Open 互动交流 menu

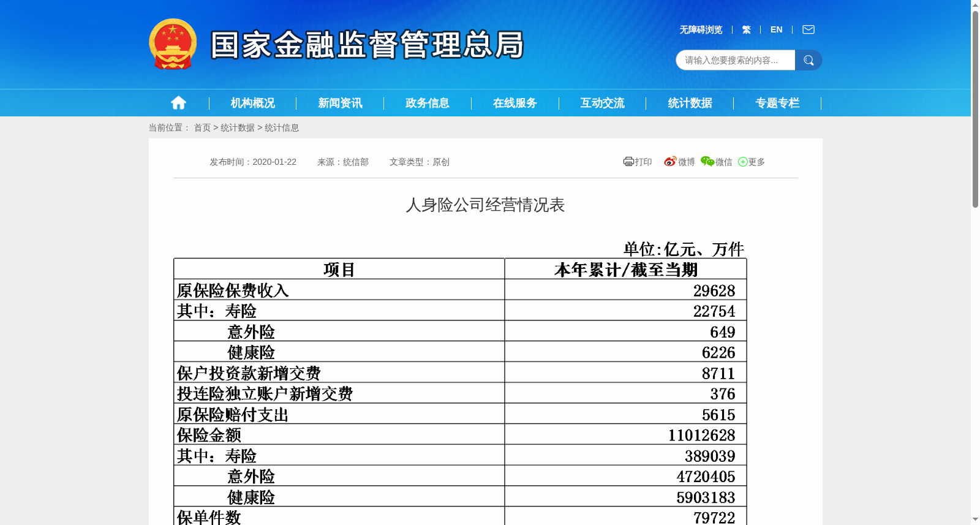[x=603, y=103]
